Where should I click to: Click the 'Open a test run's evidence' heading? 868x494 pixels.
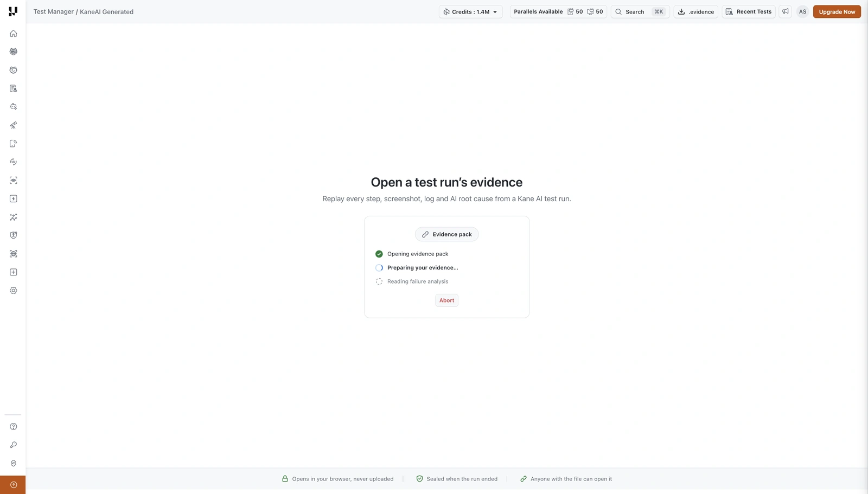click(x=446, y=182)
